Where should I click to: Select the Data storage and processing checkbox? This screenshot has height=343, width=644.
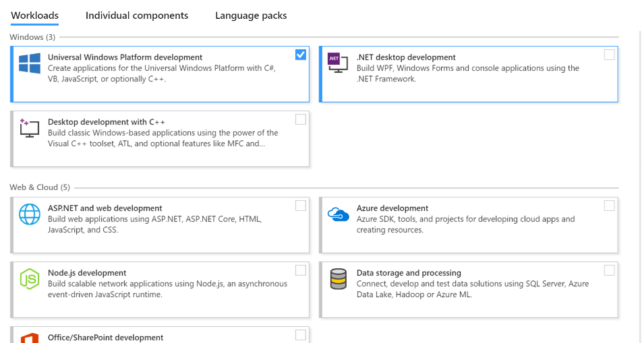[610, 270]
